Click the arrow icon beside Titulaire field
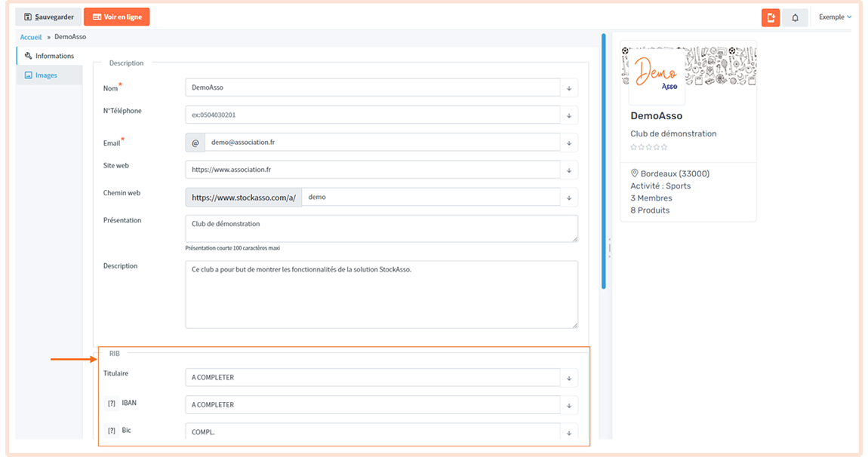The width and height of the screenshot is (868, 457). (569, 378)
